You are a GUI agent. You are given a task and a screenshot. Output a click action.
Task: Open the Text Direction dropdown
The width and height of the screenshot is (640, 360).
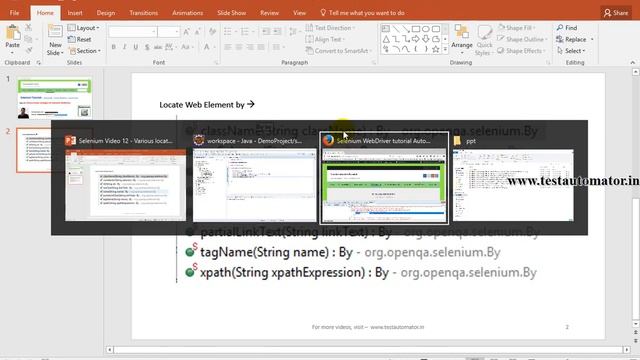(330, 28)
